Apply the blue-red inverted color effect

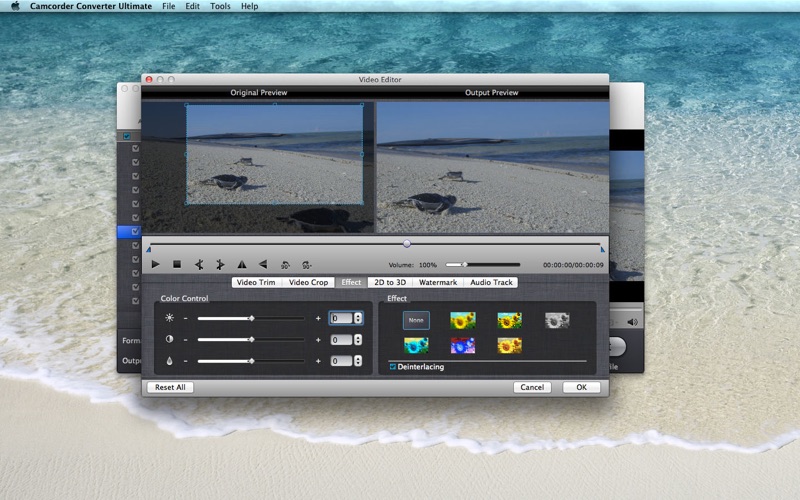(x=463, y=345)
